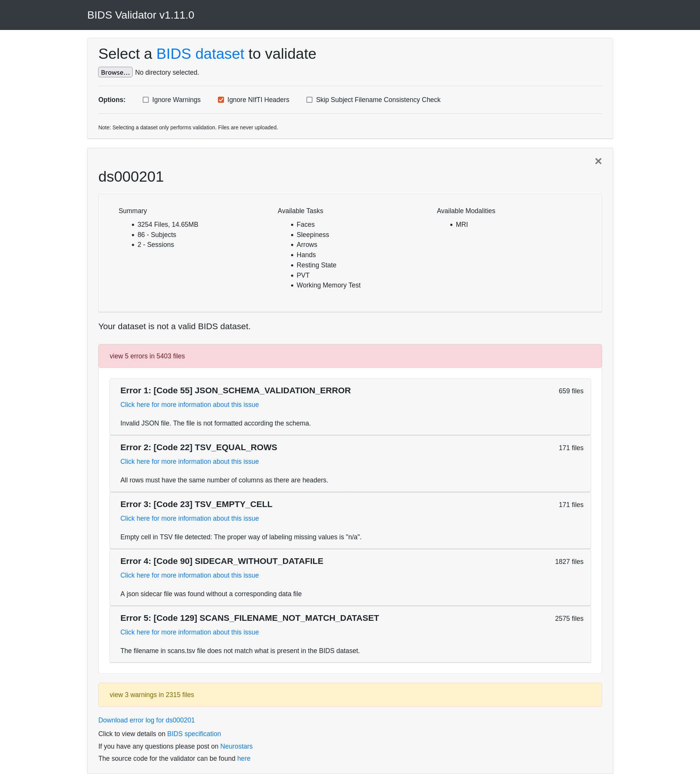Open more information link for Error 4
Viewport: 700px width, 782px height.
[189, 575]
